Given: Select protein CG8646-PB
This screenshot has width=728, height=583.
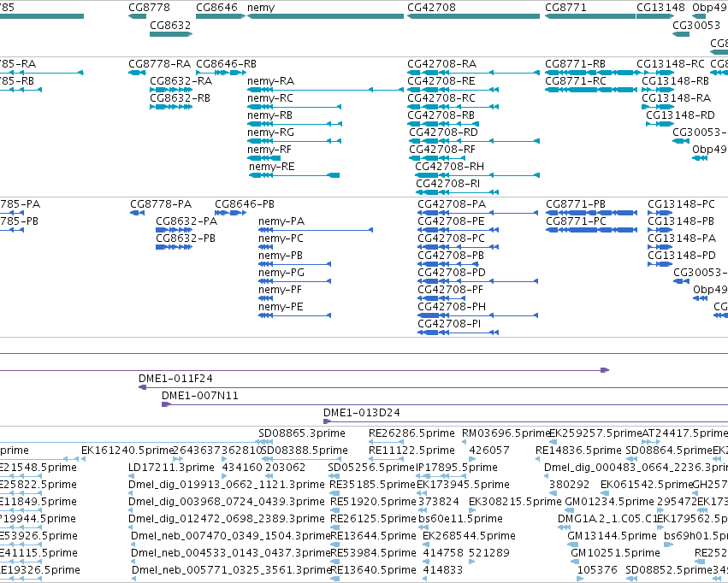Looking at the screenshot, I should 245,204.
